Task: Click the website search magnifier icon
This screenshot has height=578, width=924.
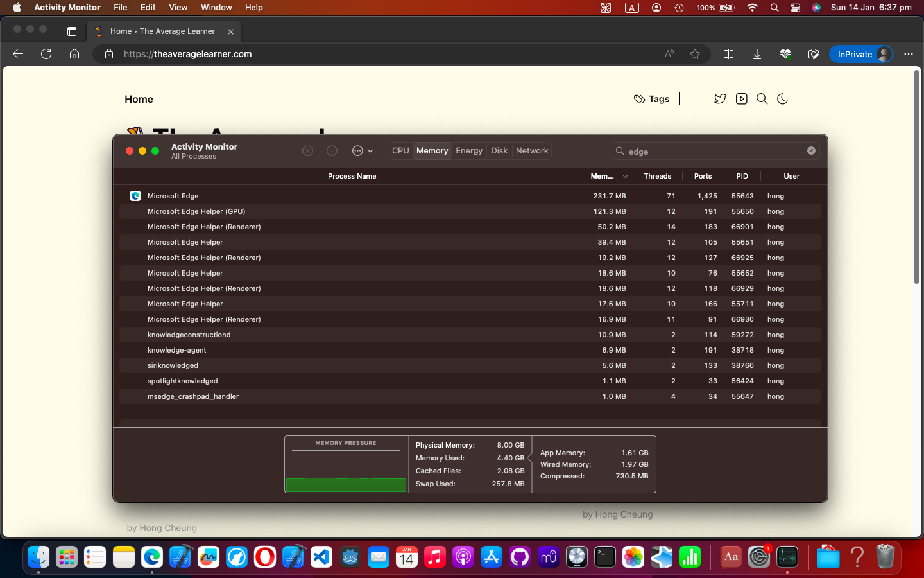Action: (762, 99)
